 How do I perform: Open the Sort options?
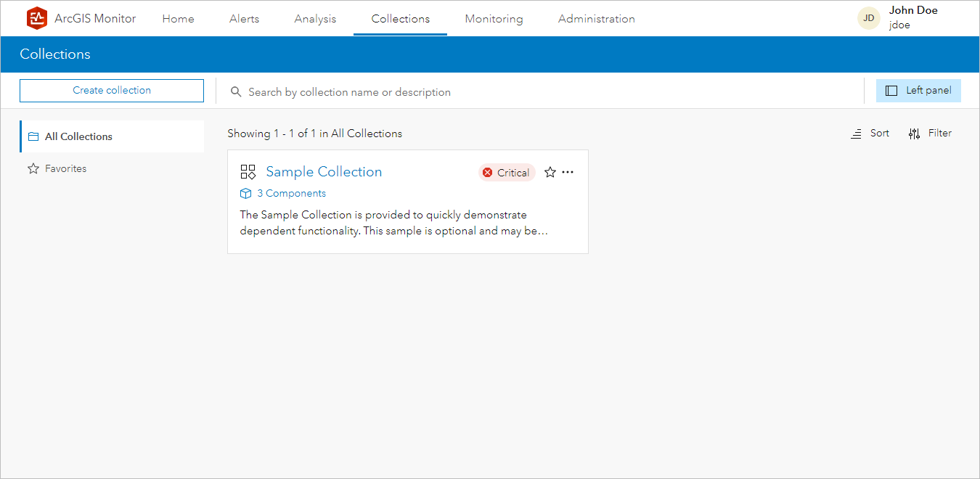pyautogui.click(x=870, y=133)
